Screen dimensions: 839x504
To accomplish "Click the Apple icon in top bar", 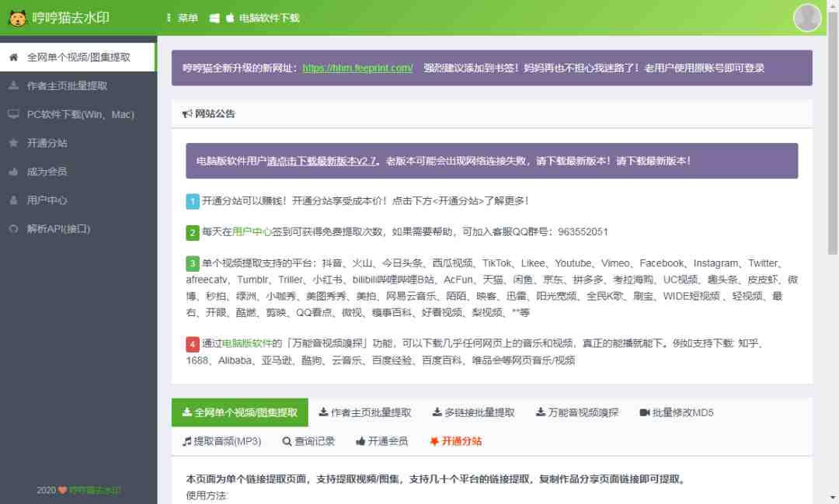I will click(229, 18).
